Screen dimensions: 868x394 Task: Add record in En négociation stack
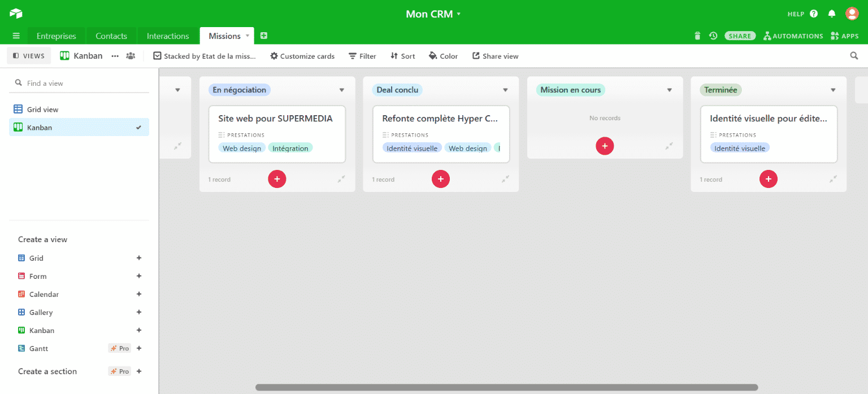[x=277, y=179]
